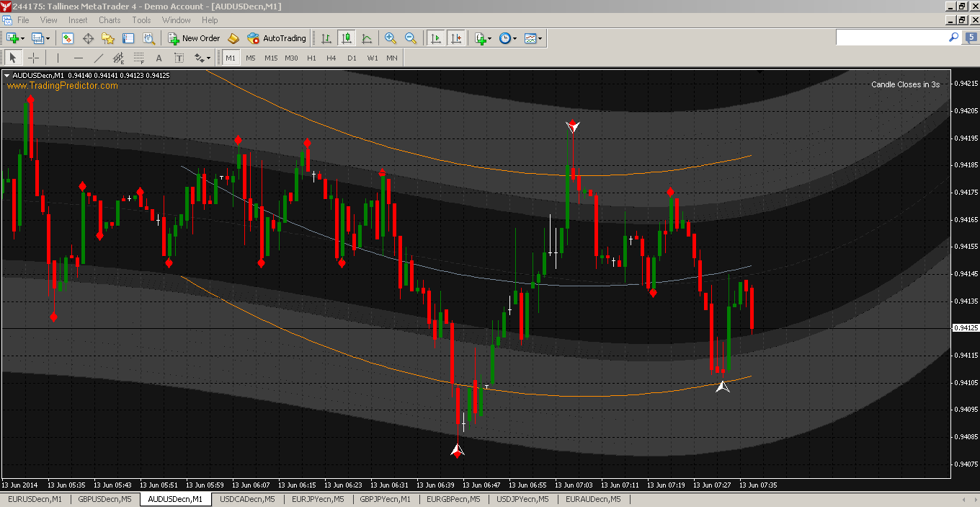Expand the Periodicity clock dropdown

tap(508, 38)
